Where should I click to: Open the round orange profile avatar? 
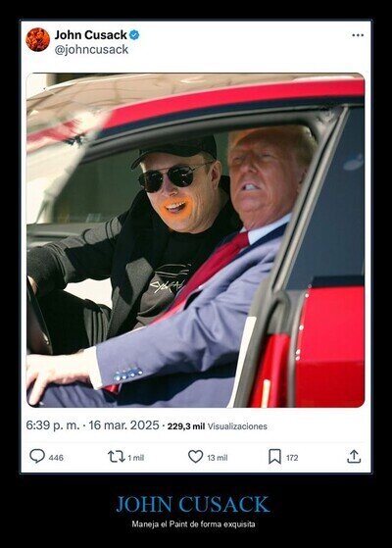click(38, 40)
